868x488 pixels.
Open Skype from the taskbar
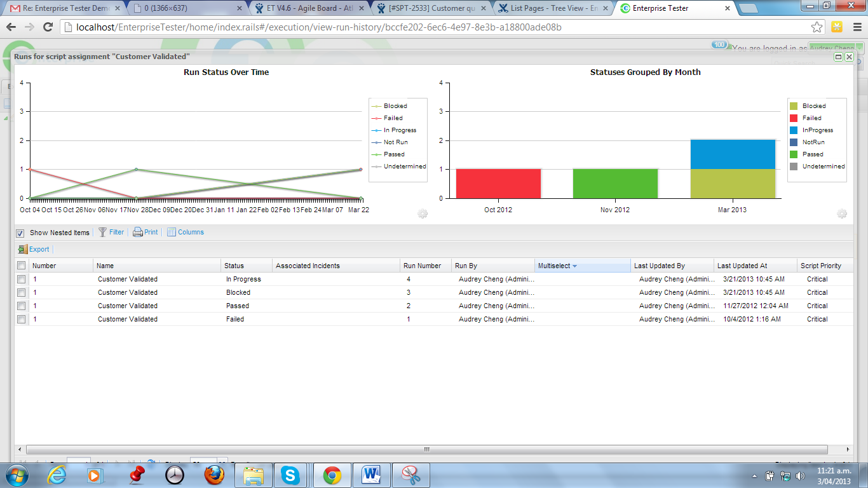290,475
